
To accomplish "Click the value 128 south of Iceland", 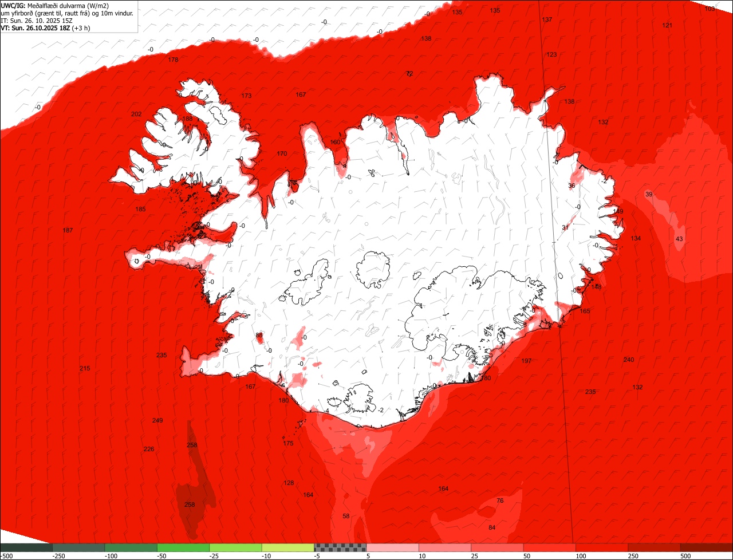I will (x=289, y=483).
